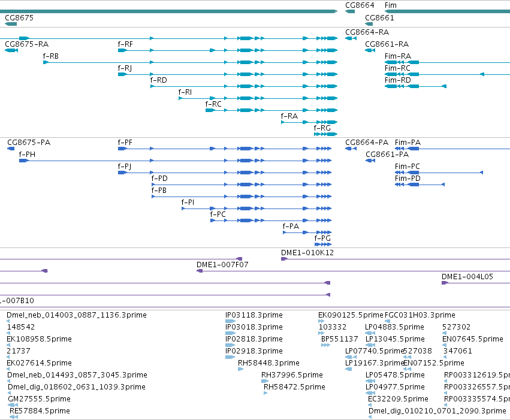Select BAC clone DME1-004L05
The image size is (510, 420).
pos(467,277)
